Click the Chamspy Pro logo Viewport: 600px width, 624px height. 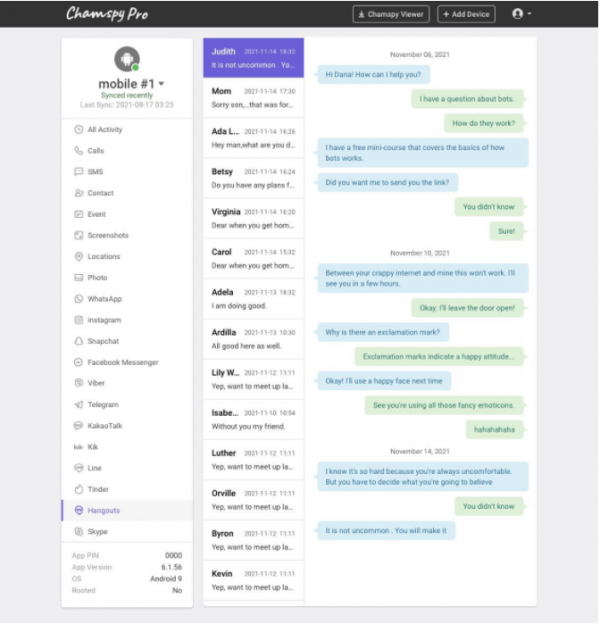(107, 14)
